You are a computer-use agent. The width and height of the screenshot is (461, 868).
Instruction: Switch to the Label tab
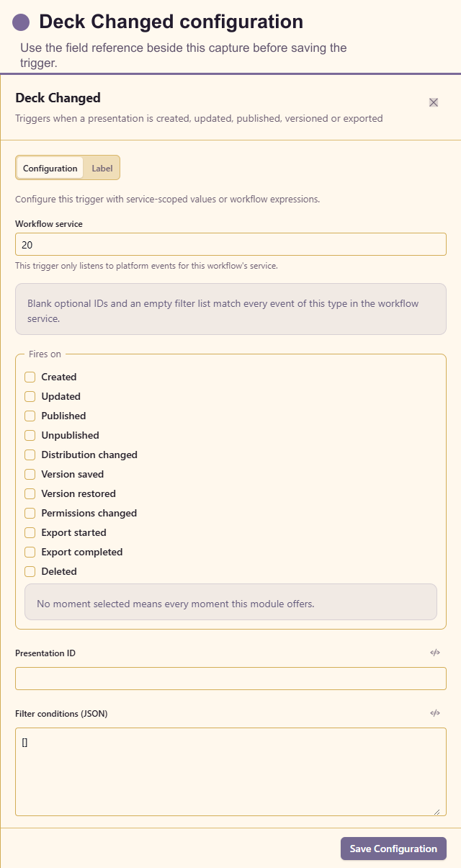click(x=102, y=168)
